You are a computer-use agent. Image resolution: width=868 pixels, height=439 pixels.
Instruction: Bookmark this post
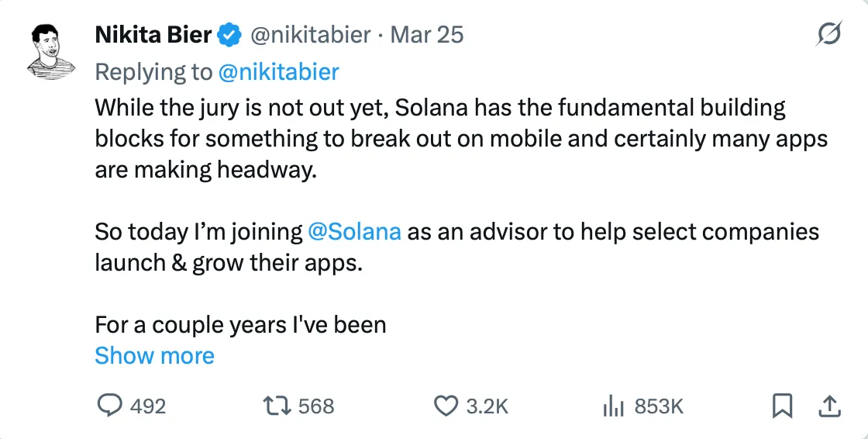point(783,406)
